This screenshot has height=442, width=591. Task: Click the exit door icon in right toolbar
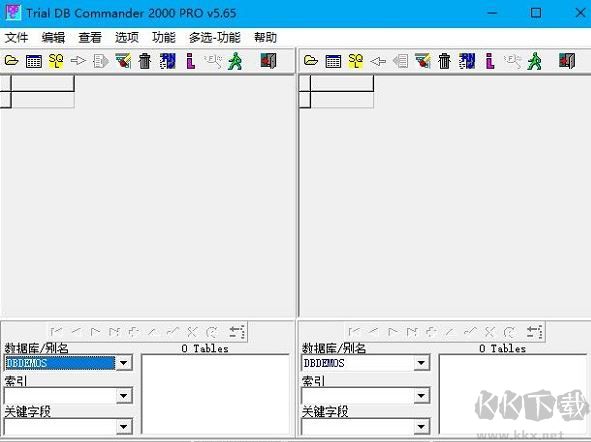567,61
